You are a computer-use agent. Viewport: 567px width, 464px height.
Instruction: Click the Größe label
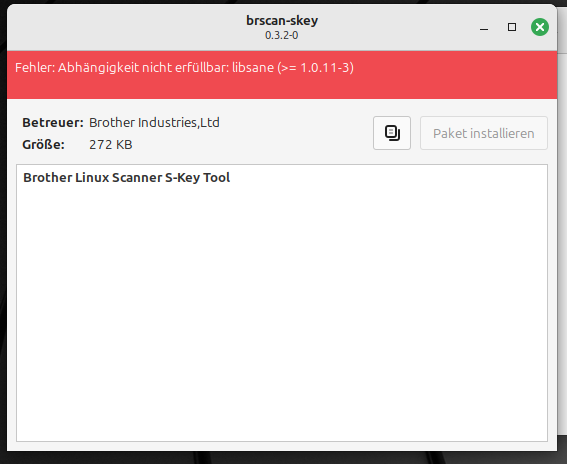pyautogui.click(x=43, y=145)
